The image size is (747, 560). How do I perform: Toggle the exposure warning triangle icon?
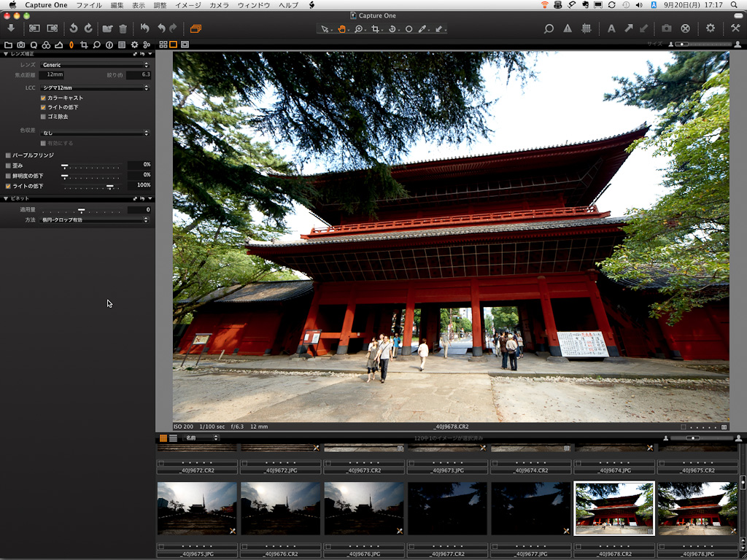tap(568, 28)
